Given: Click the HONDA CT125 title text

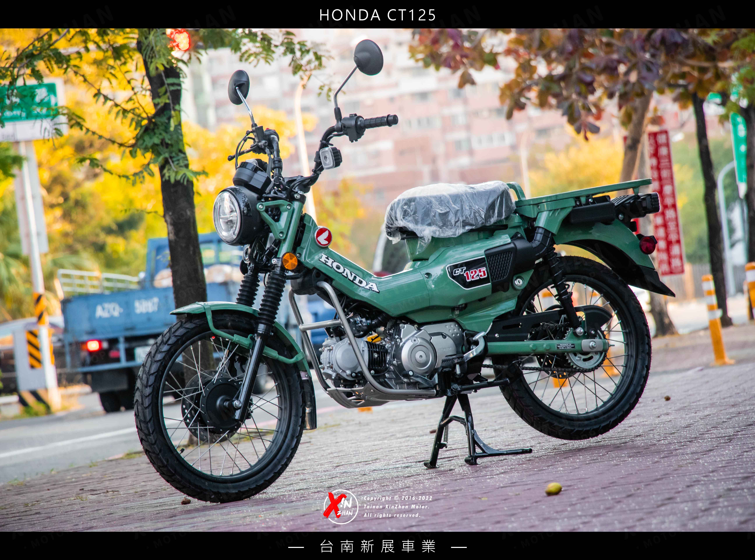Looking at the screenshot, I should pos(377,15).
